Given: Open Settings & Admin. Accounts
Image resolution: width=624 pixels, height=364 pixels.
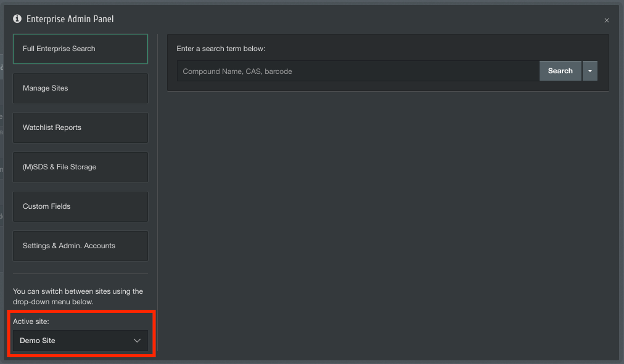Looking at the screenshot, I should click(x=80, y=246).
